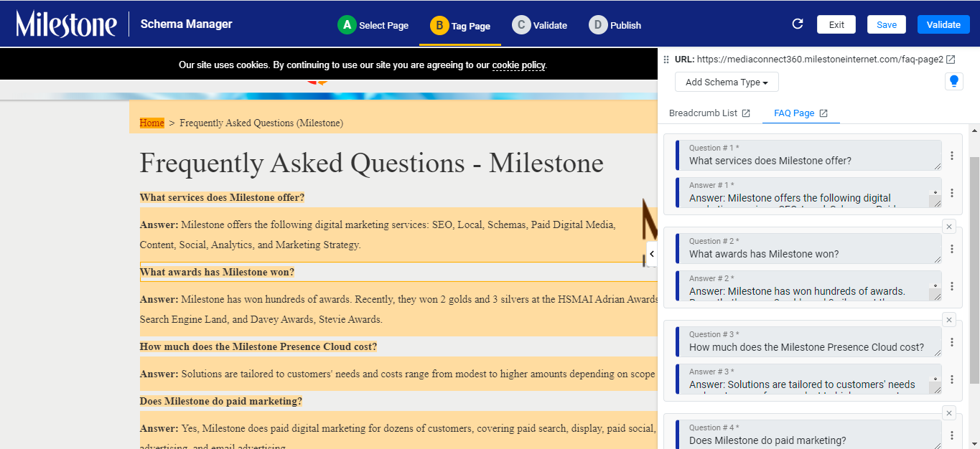This screenshot has width=980, height=449.
Task: Click the drag handle beside URL
Action: [666, 60]
